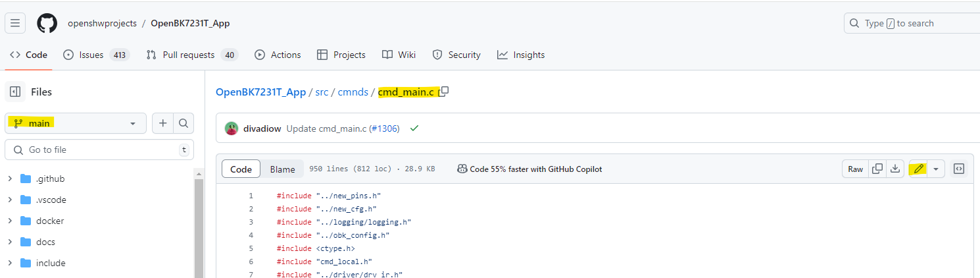Open the hamburger navigation menu
The width and height of the screenshot is (980, 278).
click(15, 23)
